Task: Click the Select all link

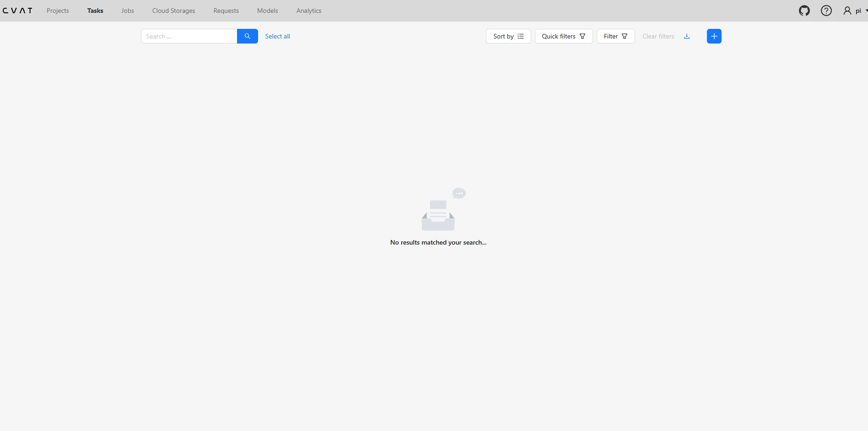Action: pyautogui.click(x=278, y=36)
